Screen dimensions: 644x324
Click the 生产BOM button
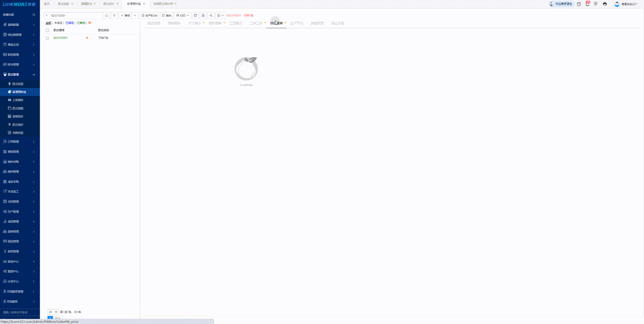[149, 16]
